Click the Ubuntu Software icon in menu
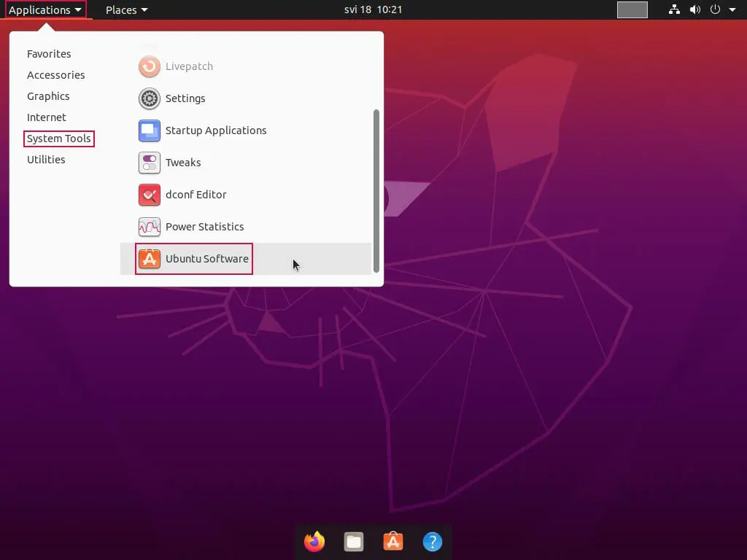This screenshot has width=747, height=560. point(149,259)
